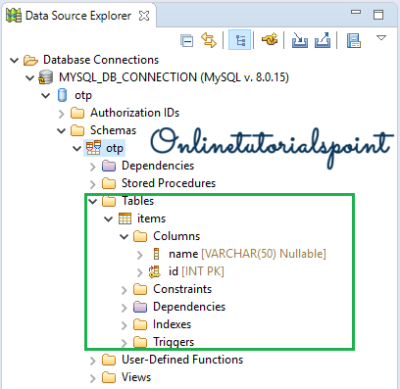Select the Triggers label

174,342
